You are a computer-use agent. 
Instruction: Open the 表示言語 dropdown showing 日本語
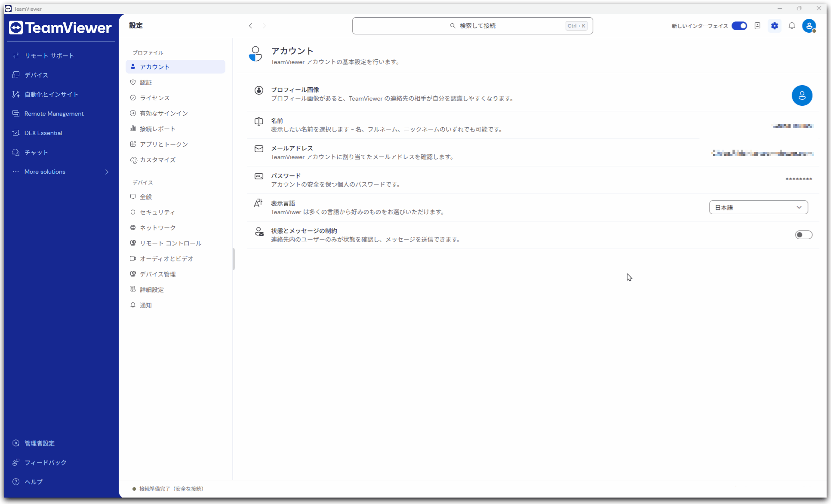point(758,207)
